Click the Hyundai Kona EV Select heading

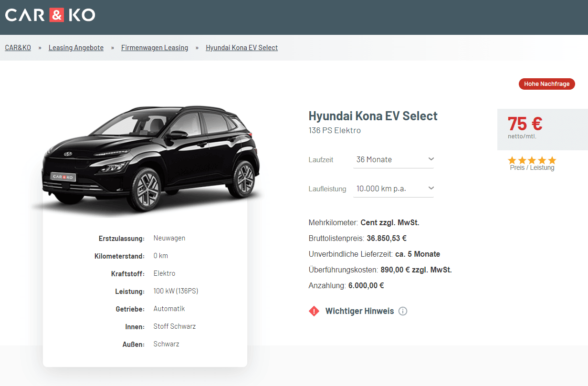[373, 116]
